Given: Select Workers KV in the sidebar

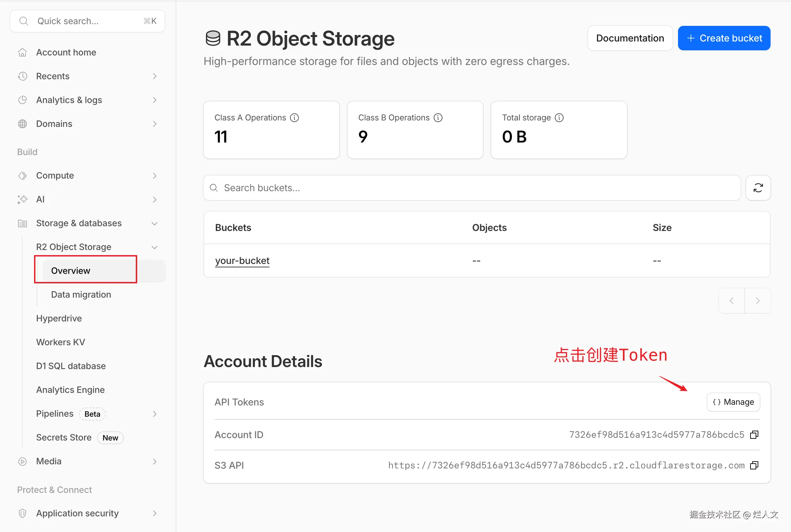Looking at the screenshot, I should 61,342.
